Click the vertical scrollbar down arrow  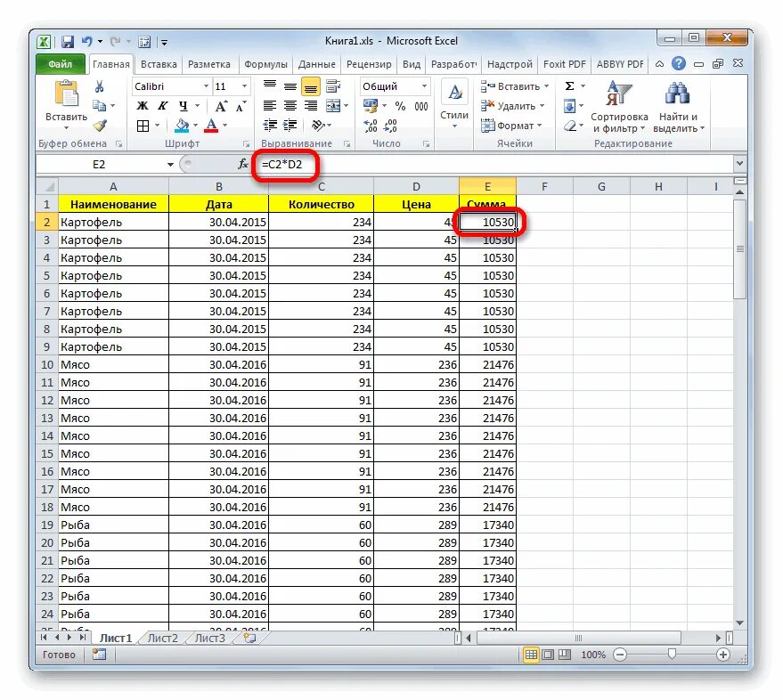[739, 623]
